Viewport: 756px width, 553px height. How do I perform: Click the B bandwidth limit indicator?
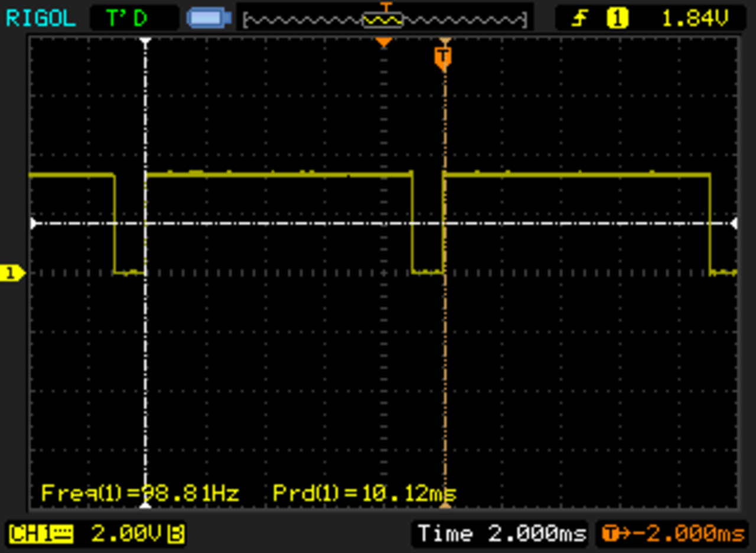(176, 534)
